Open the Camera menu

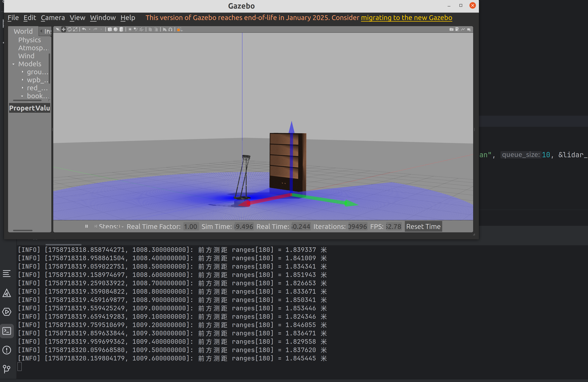pyautogui.click(x=53, y=18)
